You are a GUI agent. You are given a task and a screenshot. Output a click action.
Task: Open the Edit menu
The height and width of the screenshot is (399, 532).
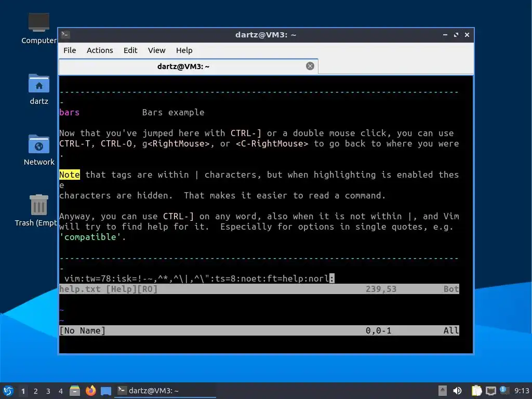130,50
